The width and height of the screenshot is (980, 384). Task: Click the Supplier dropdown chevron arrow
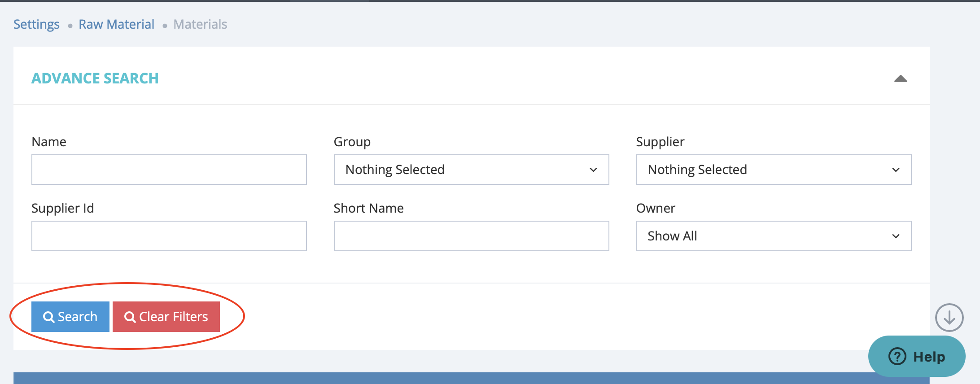coord(896,170)
